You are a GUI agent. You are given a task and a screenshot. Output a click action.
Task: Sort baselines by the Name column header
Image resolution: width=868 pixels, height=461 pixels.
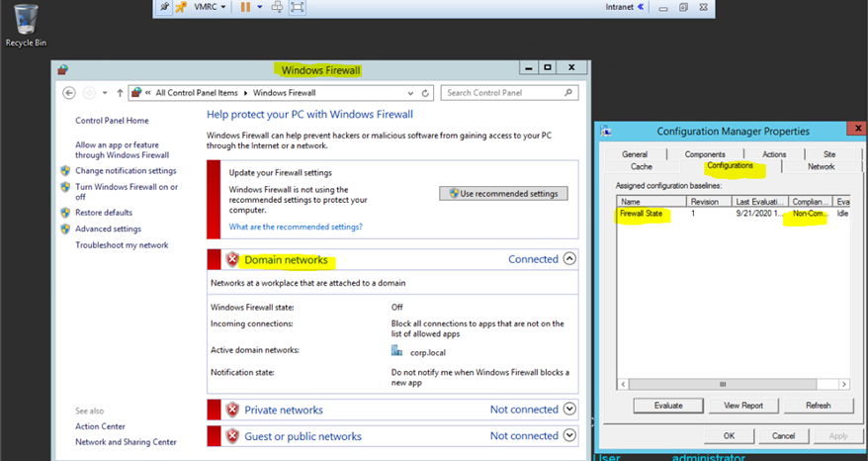click(x=651, y=202)
